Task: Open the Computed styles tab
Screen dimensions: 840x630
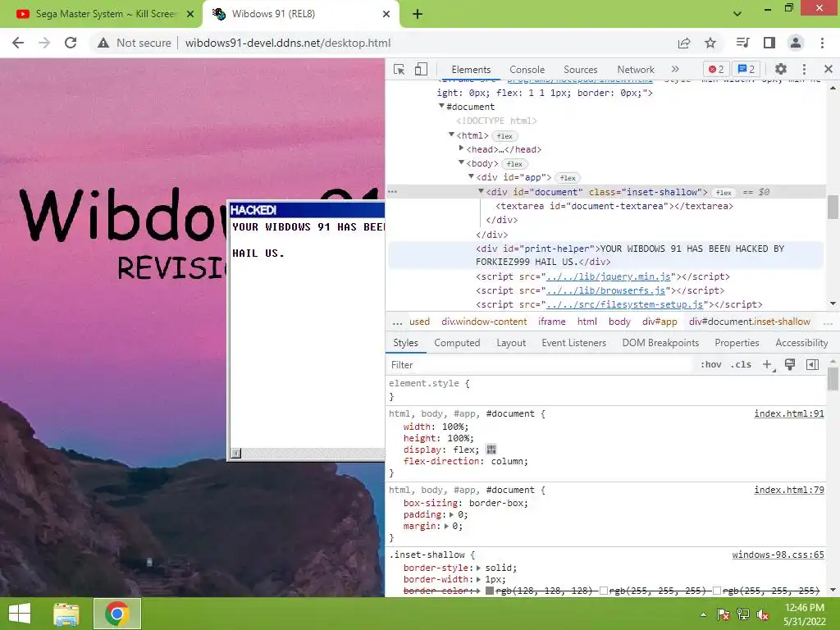Action: click(x=457, y=343)
